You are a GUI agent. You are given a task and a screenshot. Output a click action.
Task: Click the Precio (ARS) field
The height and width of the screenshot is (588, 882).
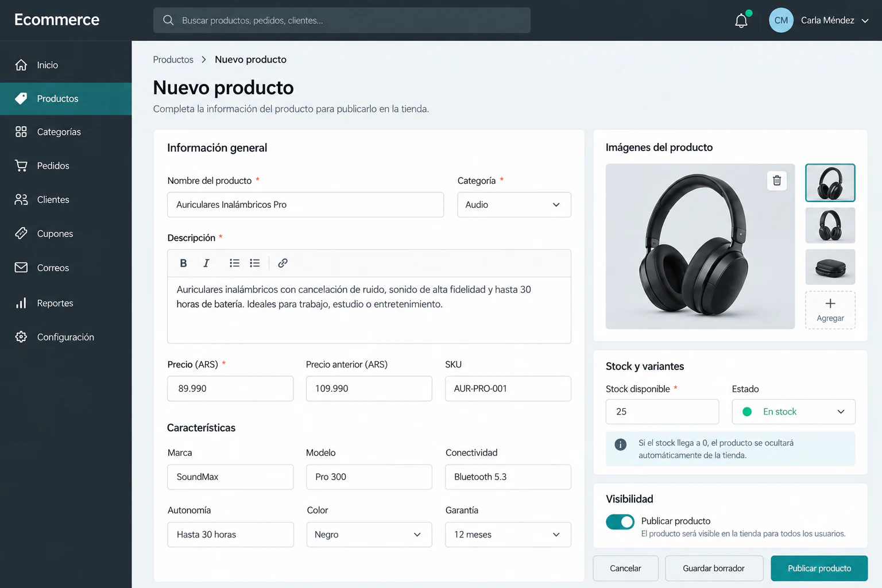tap(230, 389)
